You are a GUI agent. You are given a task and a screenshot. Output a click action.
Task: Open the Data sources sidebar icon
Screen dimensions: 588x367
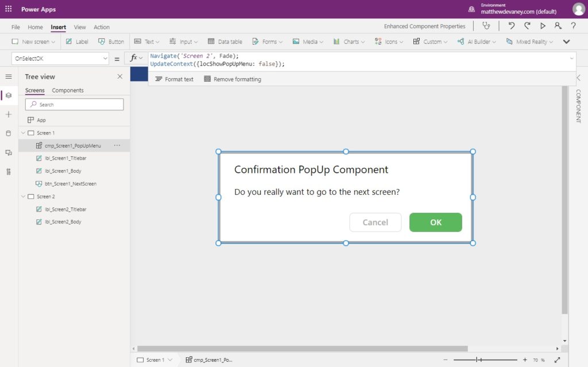[9, 133]
